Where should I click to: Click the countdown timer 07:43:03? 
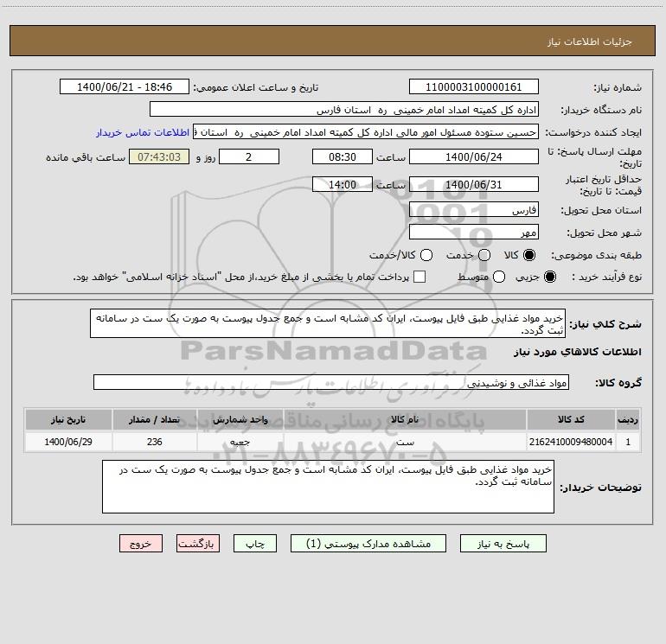(159, 156)
